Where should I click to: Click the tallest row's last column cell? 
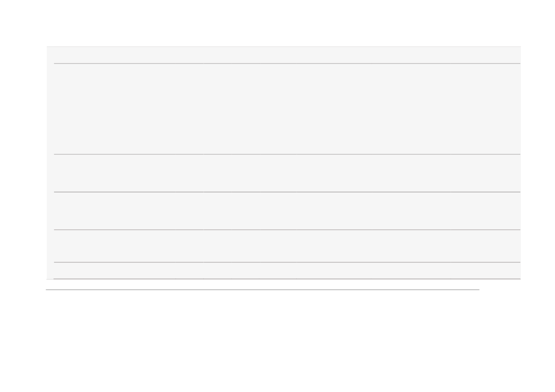click(486, 109)
